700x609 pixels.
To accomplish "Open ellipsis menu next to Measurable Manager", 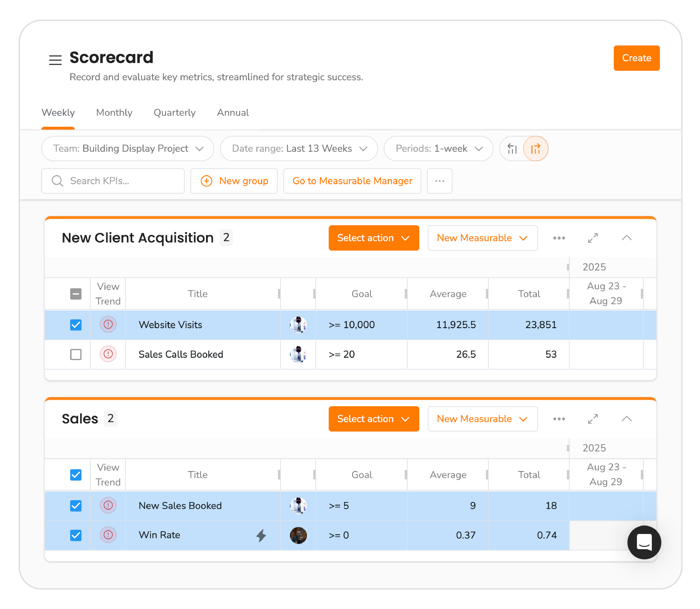I will [440, 181].
